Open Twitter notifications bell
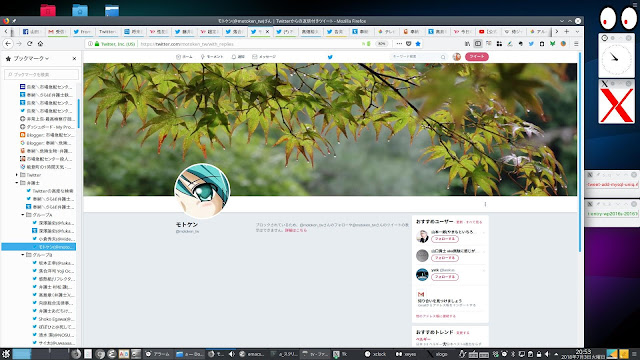640x360 pixels. [238, 57]
